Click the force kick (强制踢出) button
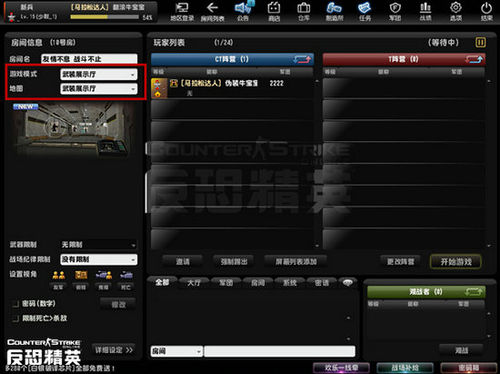Image resolution: width=500 pixels, height=374 pixels. pyautogui.click(x=233, y=262)
